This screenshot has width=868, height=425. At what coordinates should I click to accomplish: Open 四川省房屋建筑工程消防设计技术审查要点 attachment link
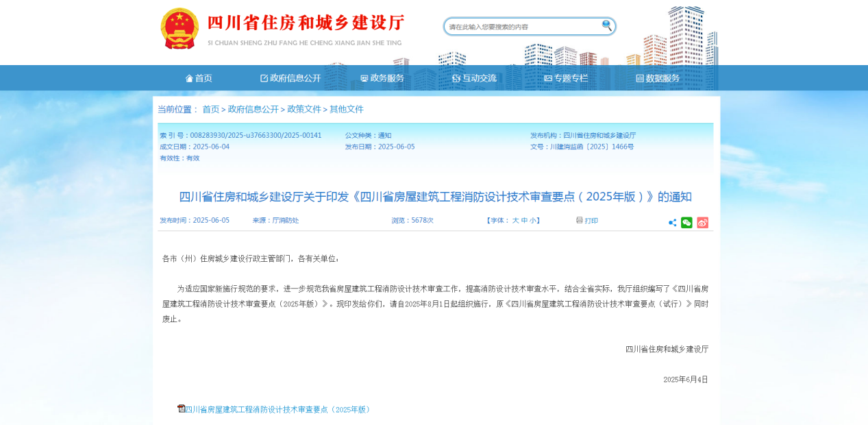tap(278, 409)
